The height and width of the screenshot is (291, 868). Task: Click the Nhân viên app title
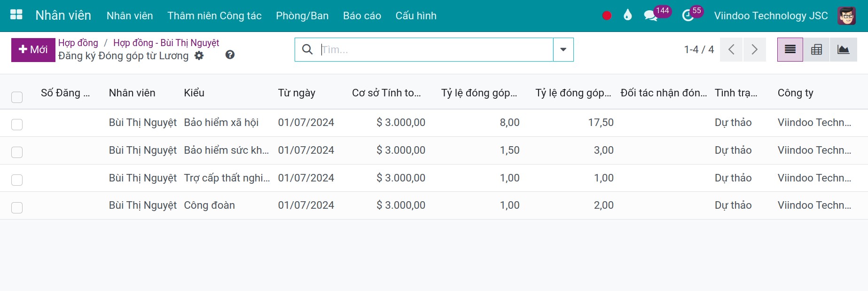point(63,15)
